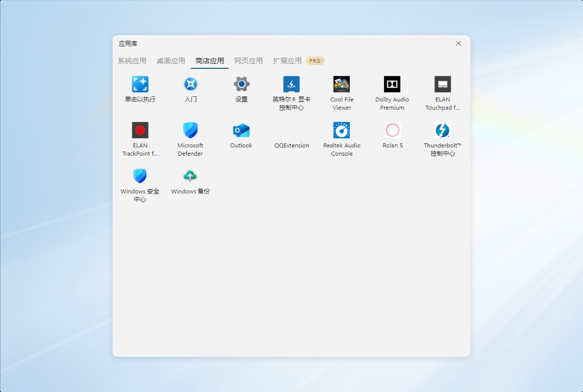Launch Microsoft Defender shield icon
This screenshot has height=392, width=583.
(191, 130)
